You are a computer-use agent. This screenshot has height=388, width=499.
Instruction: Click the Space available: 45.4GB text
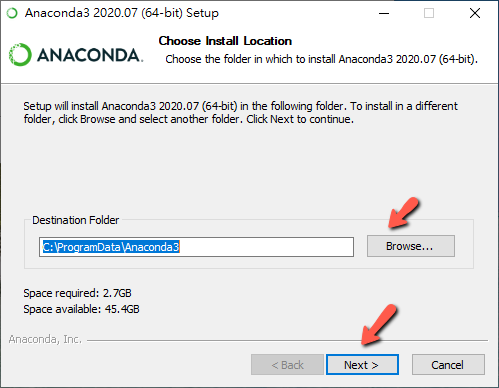(x=81, y=309)
